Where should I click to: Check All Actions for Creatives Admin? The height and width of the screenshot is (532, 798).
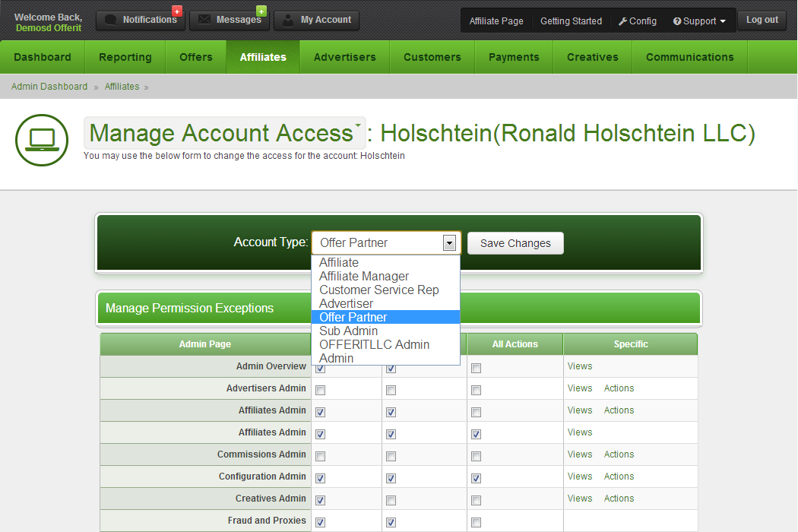coord(476,501)
